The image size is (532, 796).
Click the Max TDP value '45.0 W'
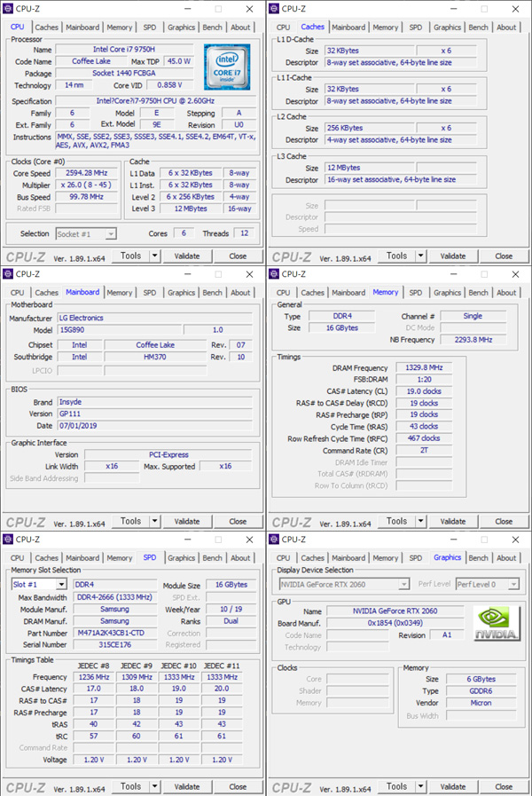[x=179, y=61]
